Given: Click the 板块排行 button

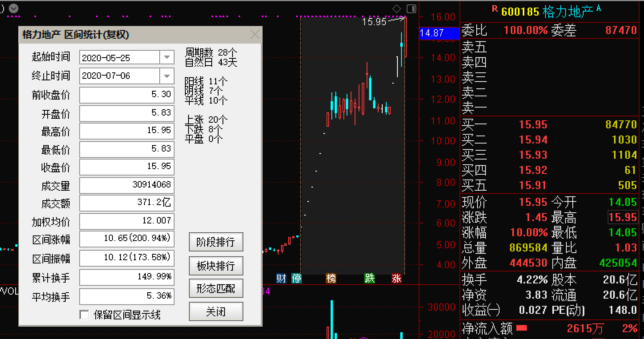Looking at the screenshot, I should pyautogui.click(x=216, y=266).
